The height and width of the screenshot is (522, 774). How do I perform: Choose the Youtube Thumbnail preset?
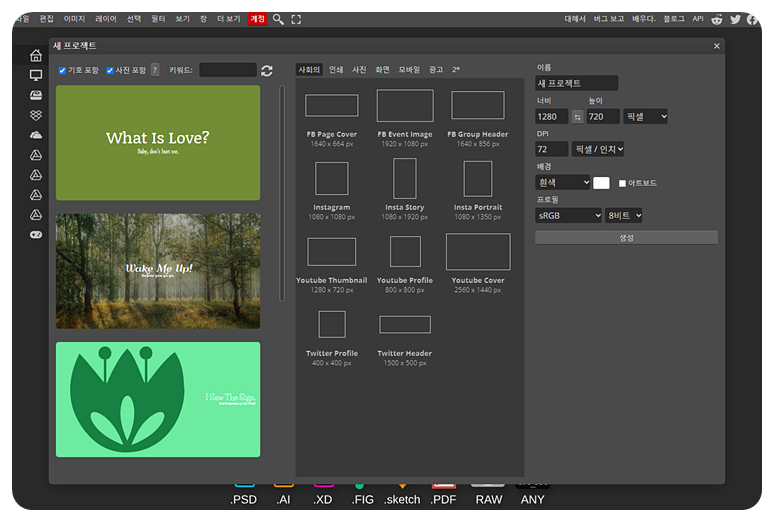tap(332, 265)
